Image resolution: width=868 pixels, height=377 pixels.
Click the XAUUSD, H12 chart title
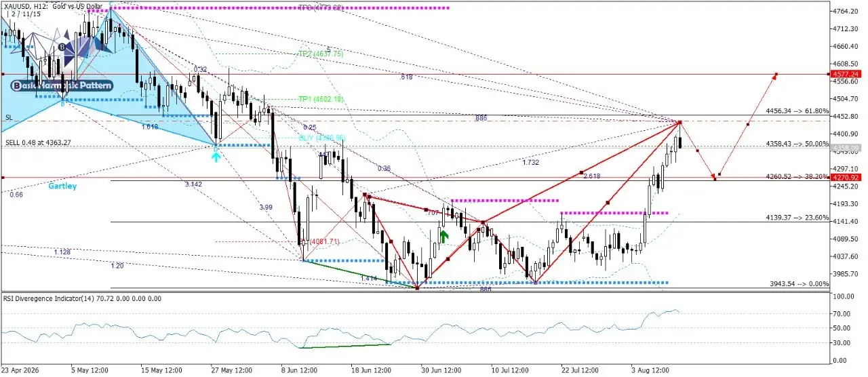pos(55,5)
